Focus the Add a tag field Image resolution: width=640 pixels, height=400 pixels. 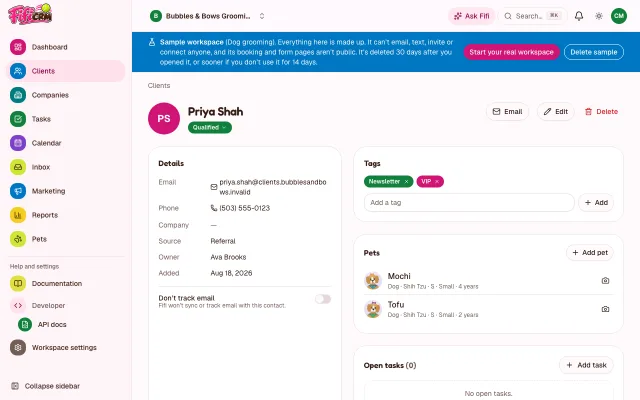point(469,202)
